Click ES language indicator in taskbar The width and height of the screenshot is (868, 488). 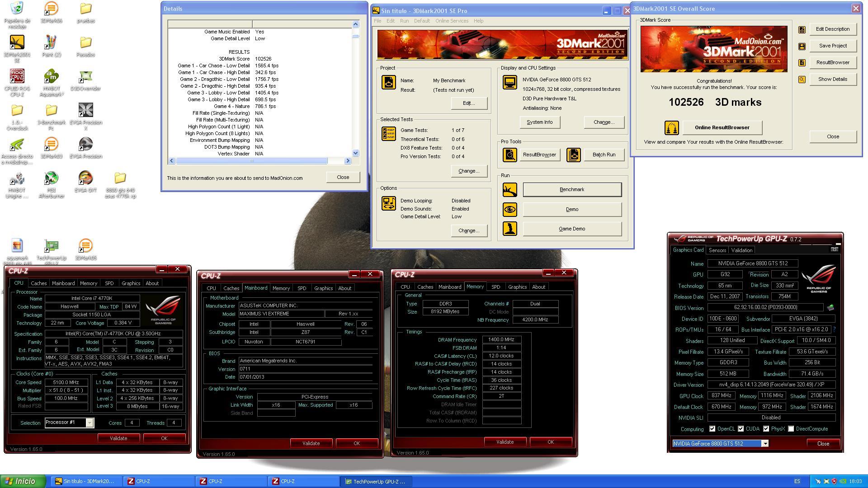[x=797, y=482]
